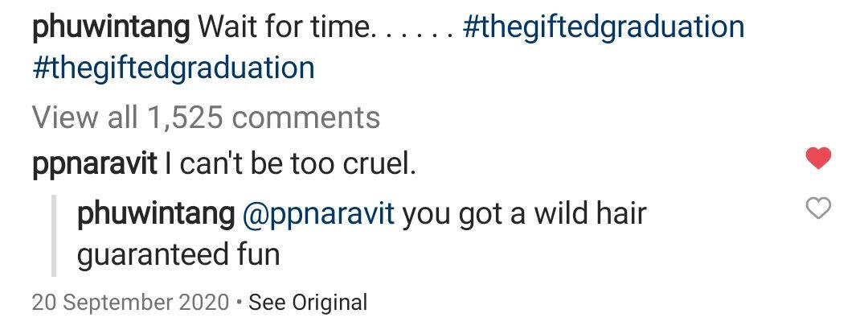This screenshot has height=330, width=868.
Task: Click the 20 September 2020 timestamp
Action: [131, 303]
